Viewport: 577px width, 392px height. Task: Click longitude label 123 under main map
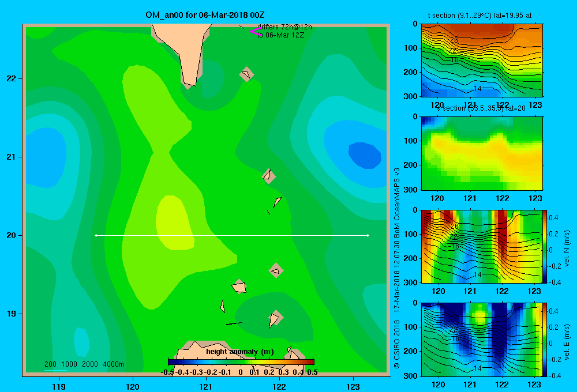point(353,386)
